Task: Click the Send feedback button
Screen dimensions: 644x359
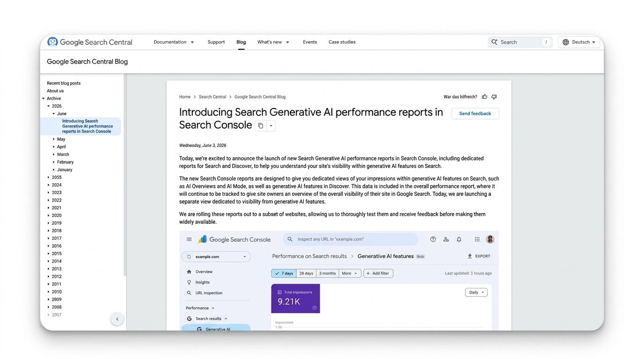Action: 475,114
